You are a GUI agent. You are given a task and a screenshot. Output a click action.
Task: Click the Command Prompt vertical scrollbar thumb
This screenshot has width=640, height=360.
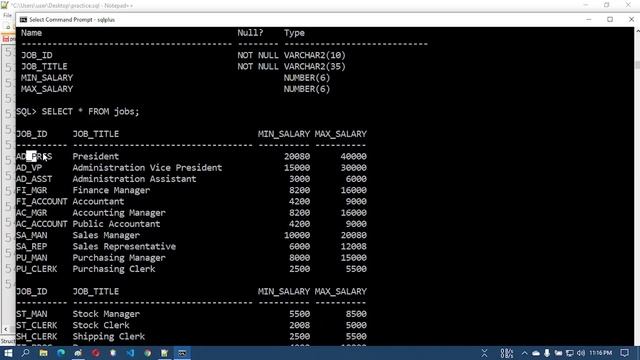637,65
